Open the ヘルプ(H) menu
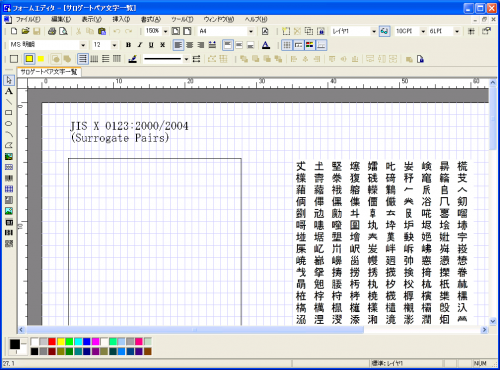 [256, 20]
